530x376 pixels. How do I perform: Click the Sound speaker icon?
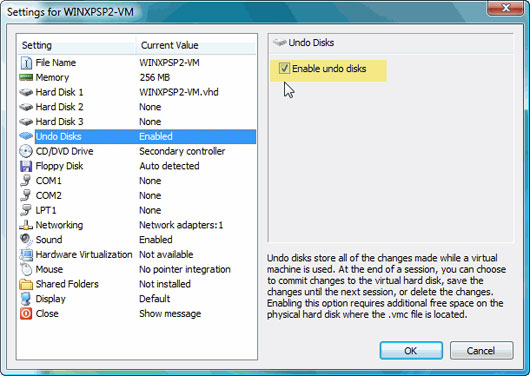tap(26, 240)
